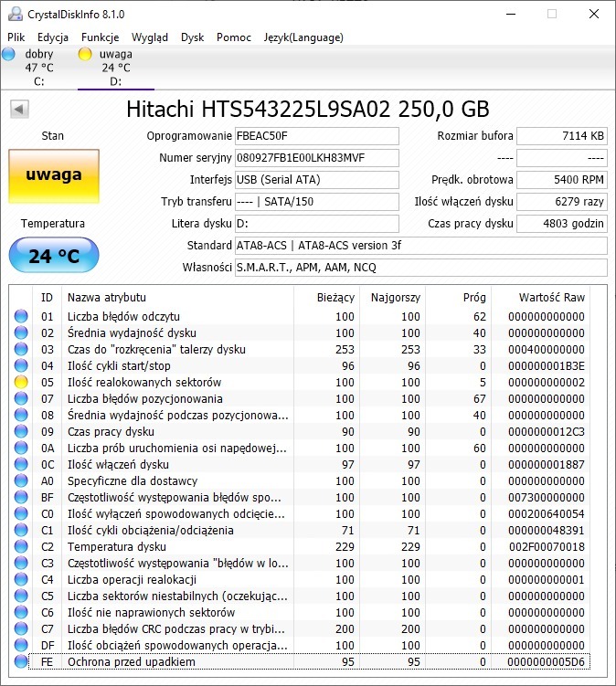Open the Język(Language) menu
616x686 pixels.
(303, 37)
